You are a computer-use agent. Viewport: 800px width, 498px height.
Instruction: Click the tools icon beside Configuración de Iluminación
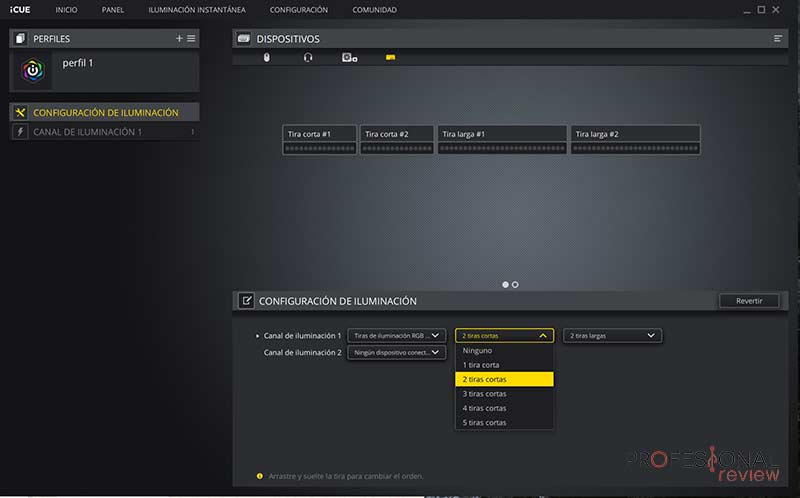tap(20, 112)
